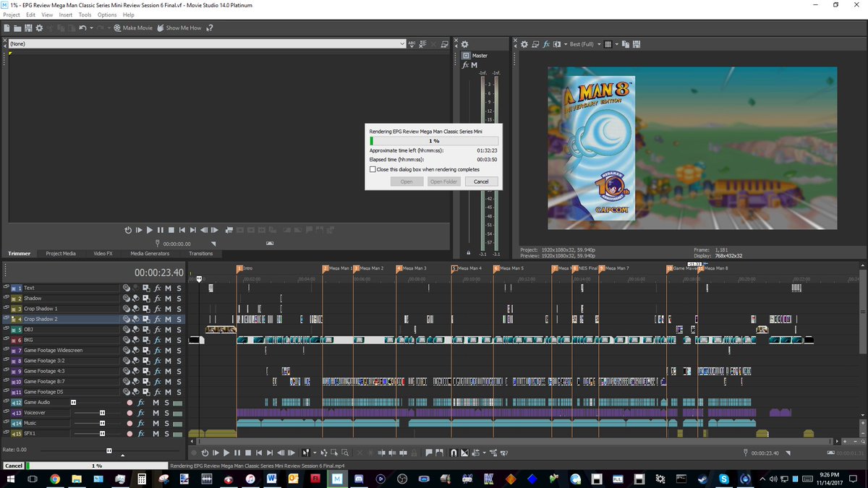Adjust the Music track volume slider
The height and width of the screenshot is (488, 868).
(x=102, y=423)
